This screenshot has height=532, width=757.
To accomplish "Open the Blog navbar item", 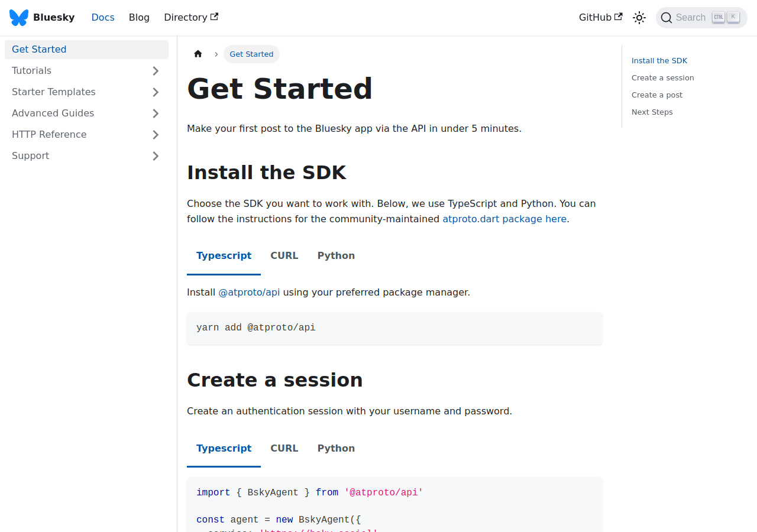I will (x=139, y=18).
